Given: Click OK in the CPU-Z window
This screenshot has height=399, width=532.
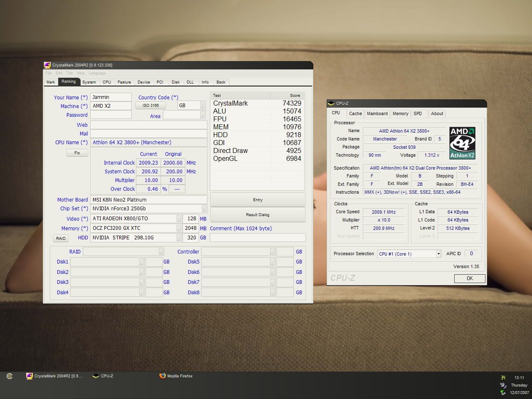Looking at the screenshot, I should (x=470, y=278).
